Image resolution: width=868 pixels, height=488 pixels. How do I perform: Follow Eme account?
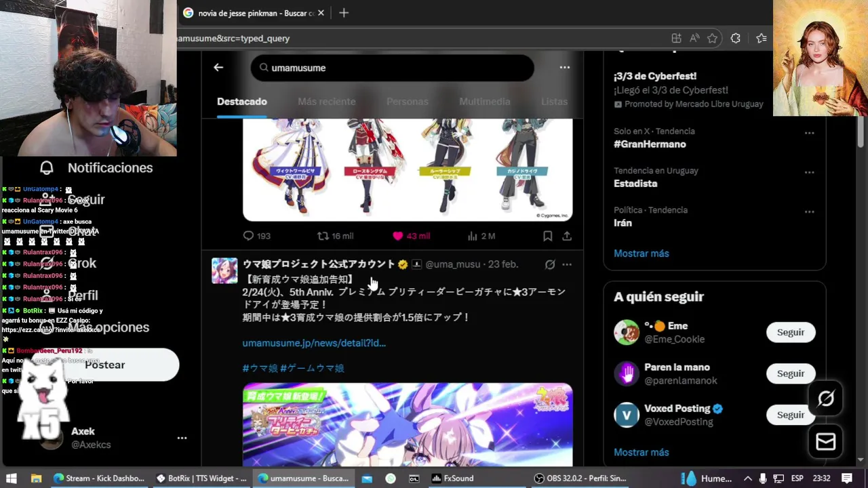(x=791, y=332)
